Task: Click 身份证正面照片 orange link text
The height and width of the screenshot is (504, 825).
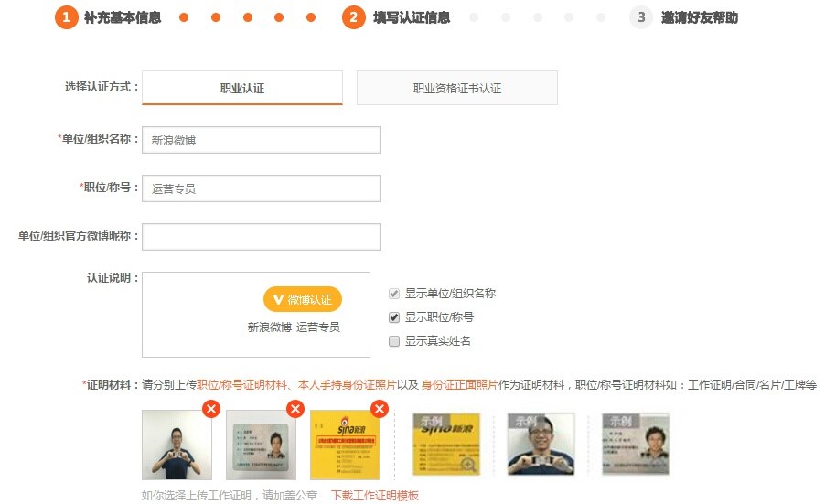Action: tap(460, 384)
